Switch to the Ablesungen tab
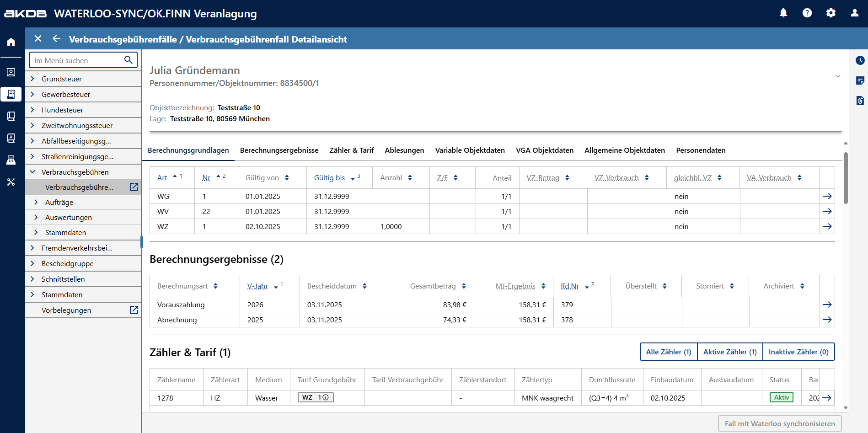The width and height of the screenshot is (868, 433). (404, 150)
